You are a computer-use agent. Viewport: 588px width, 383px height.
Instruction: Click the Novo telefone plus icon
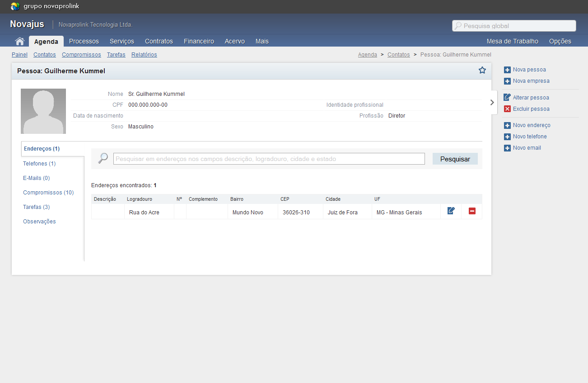pos(507,137)
